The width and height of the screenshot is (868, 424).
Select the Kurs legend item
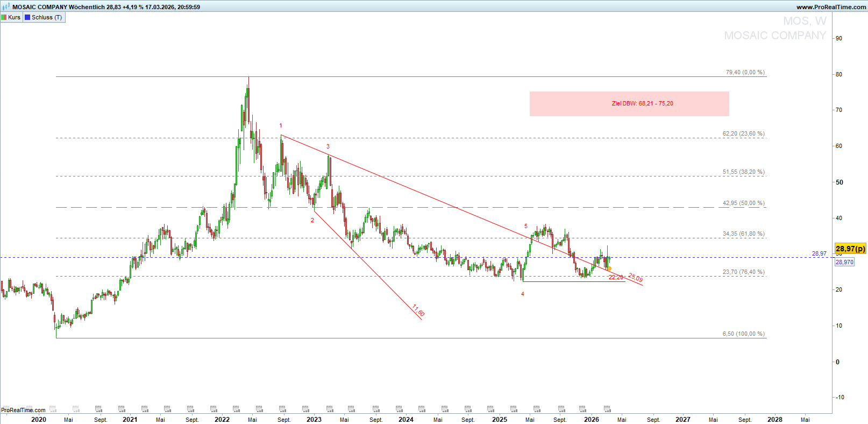[x=11, y=17]
